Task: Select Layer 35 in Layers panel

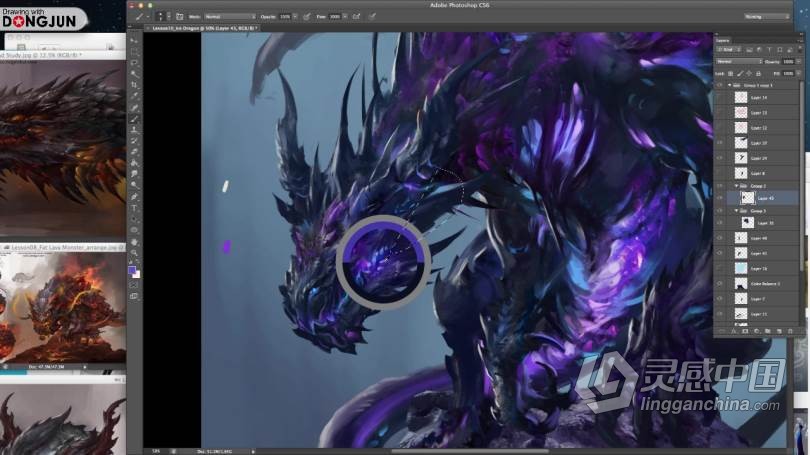Action: tap(762, 223)
